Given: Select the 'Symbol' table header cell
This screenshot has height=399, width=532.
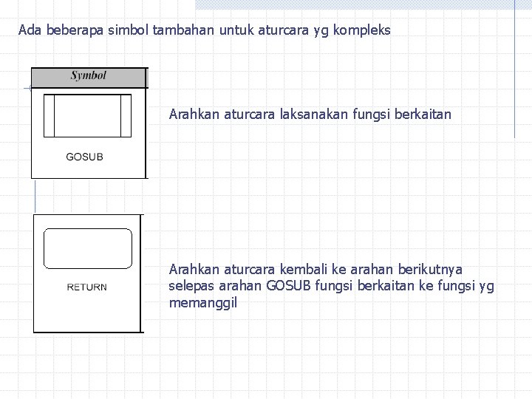Looking at the screenshot, I should [89, 78].
